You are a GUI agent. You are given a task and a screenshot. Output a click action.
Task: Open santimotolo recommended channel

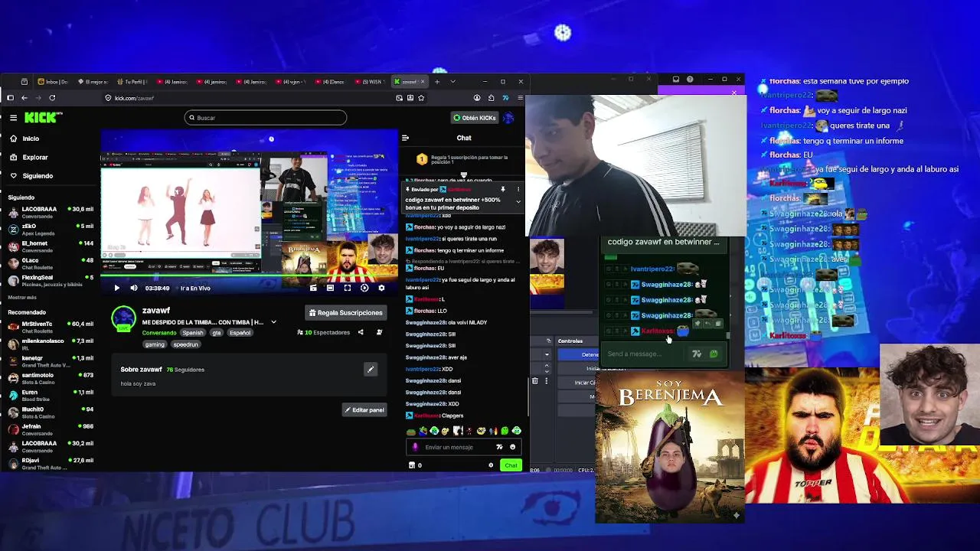point(50,378)
